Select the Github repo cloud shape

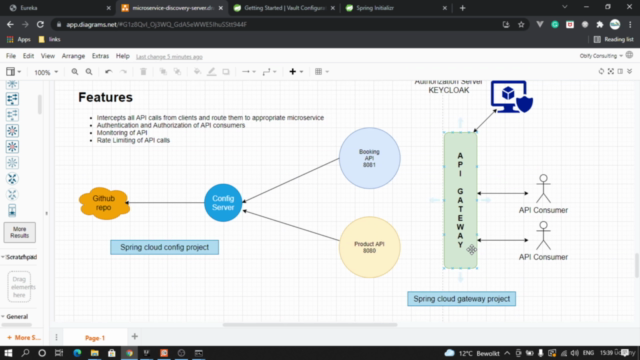tap(104, 203)
